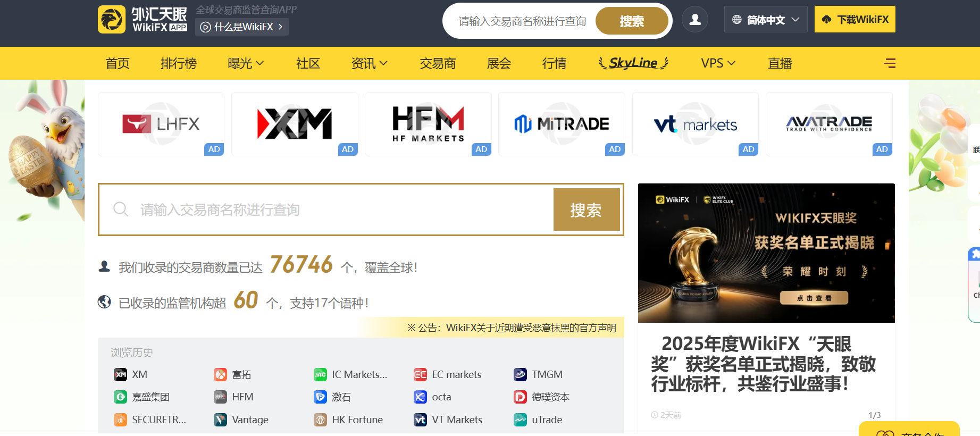Open the 2025年度WikiFX天眼奖 article headline
980x436 pixels.
pos(764,364)
